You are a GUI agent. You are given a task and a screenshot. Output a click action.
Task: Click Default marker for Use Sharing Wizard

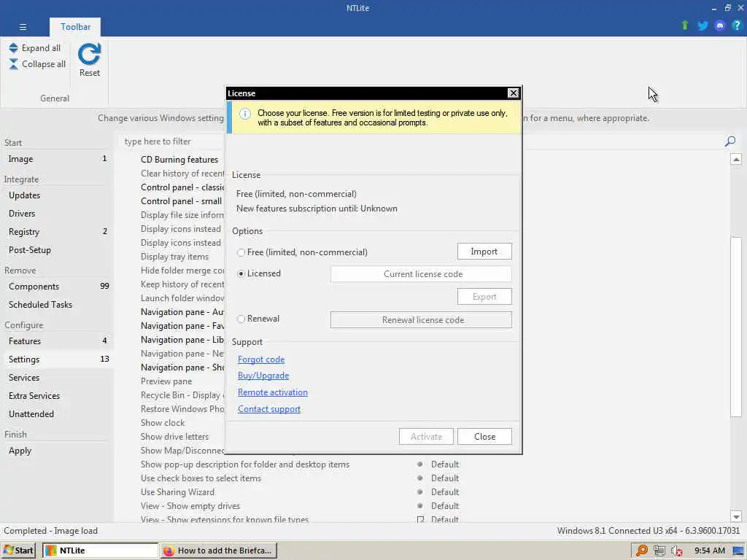419,492
